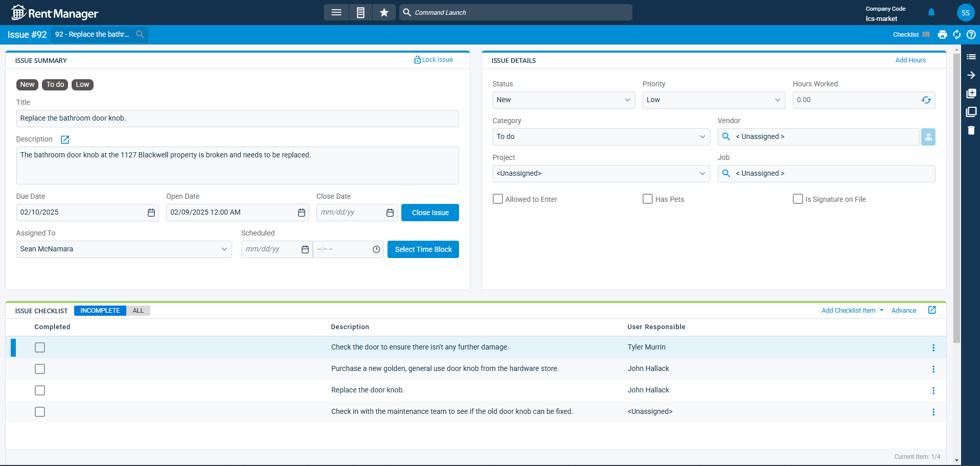The image size is (980, 466).
Task: Mark door knob purchase item completed
Action: pos(40,369)
